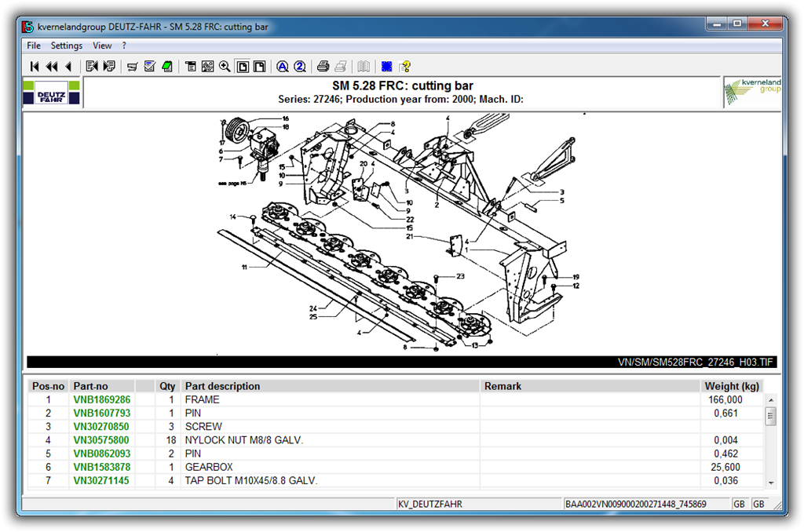Open the ? help menu
Image resolution: width=804 pixels, height=532 pixels.
(x=124, y=46)
